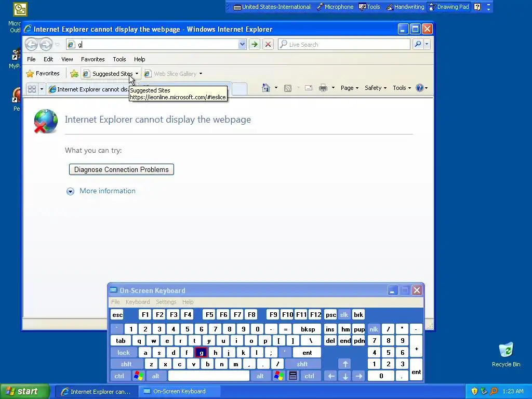Open the IE Edit menu
The width and height of the screenshot is (532, 399).
tap(48, 59)
